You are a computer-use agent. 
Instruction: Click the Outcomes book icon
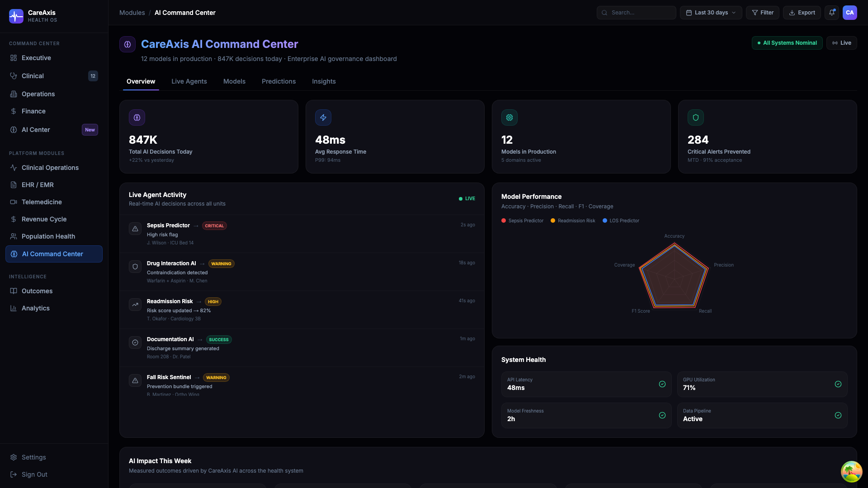tap(14, 291)
